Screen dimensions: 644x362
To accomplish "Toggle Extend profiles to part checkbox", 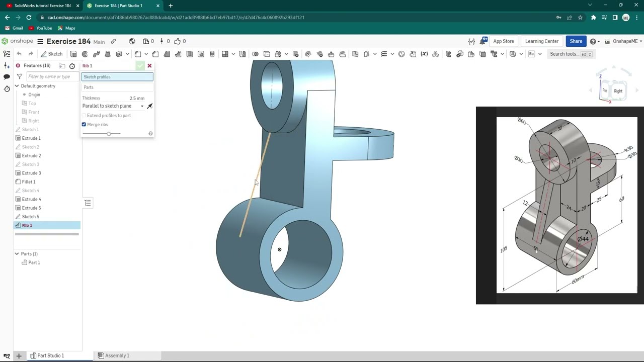I will pyautogui.click(x=84, y=116).
